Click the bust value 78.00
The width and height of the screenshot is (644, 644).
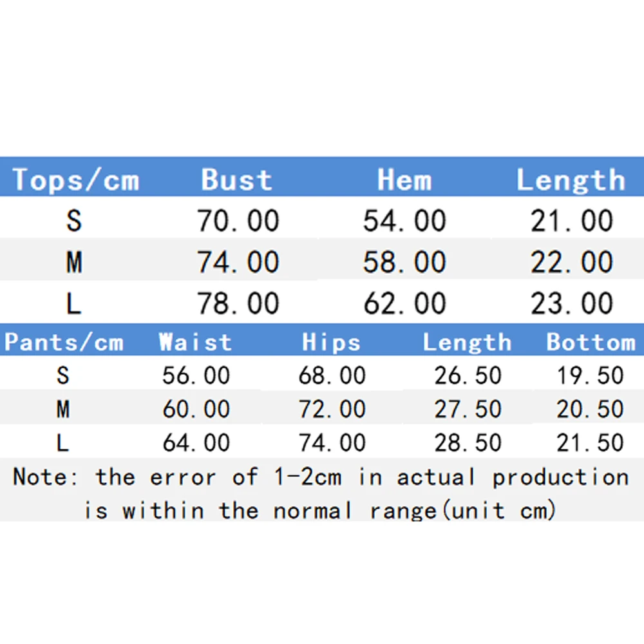(238, 303)
